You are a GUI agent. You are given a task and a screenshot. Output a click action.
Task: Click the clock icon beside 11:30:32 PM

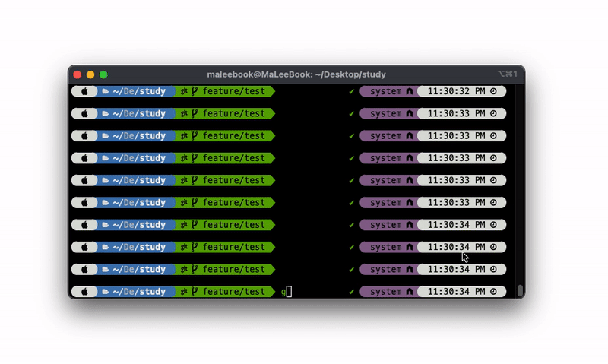493,91
